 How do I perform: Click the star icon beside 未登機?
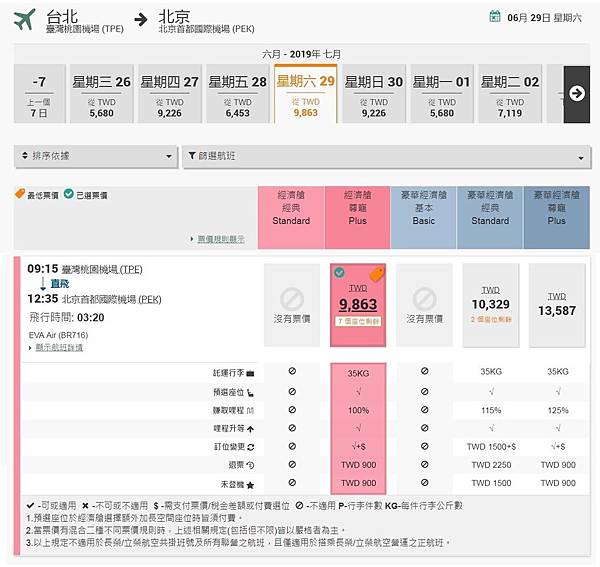(x=250, y=485)
